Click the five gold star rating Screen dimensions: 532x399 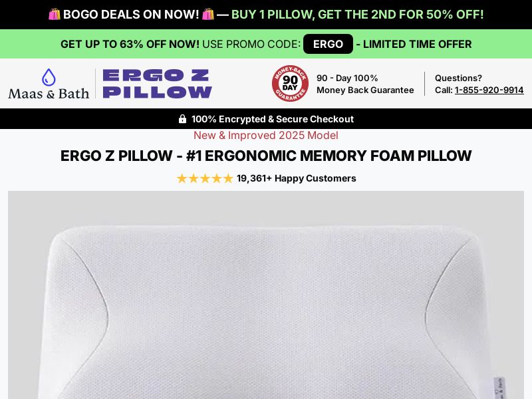tap(205, 178)
